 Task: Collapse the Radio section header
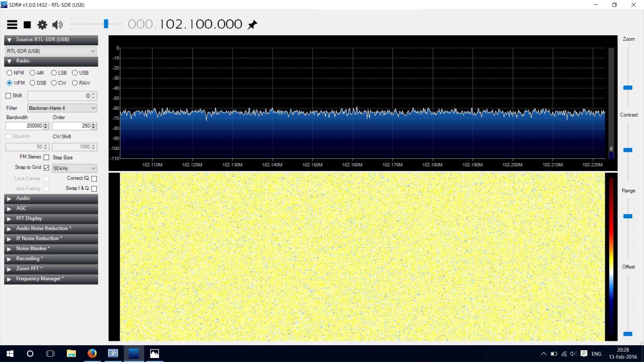pyautogui.click(x=9, y=61)
